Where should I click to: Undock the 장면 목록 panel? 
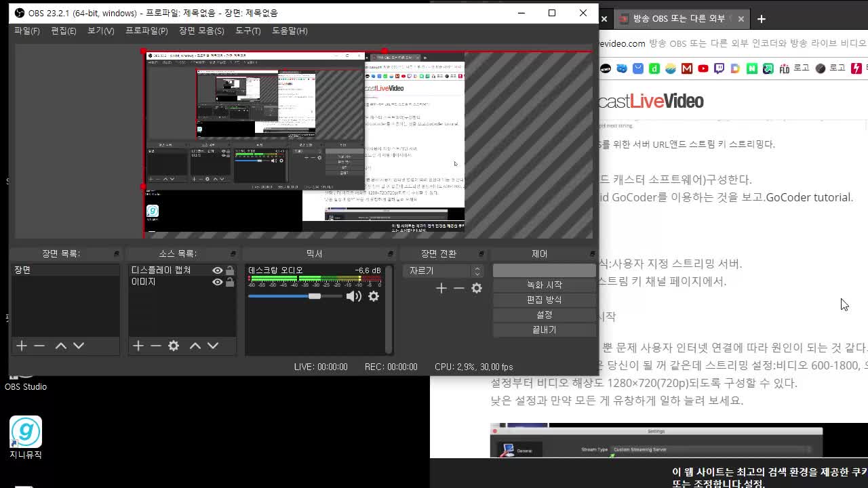[x=116, y=253]
